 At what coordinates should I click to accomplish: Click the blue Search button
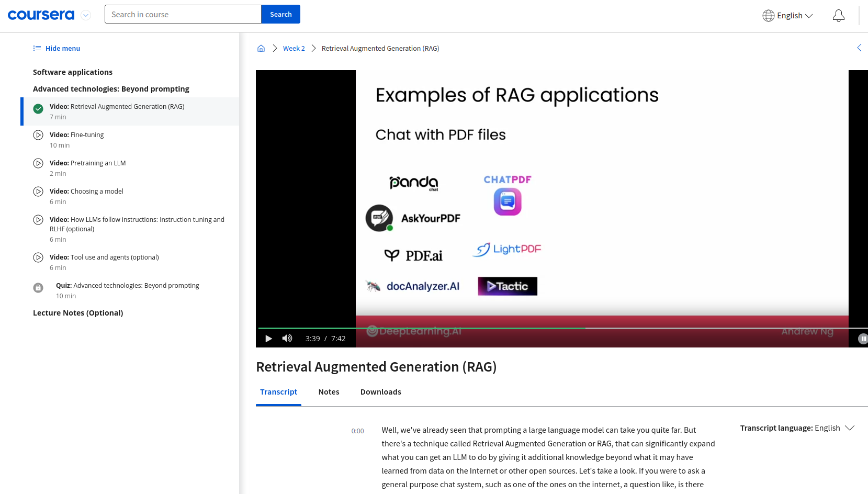tap(281, 14)
